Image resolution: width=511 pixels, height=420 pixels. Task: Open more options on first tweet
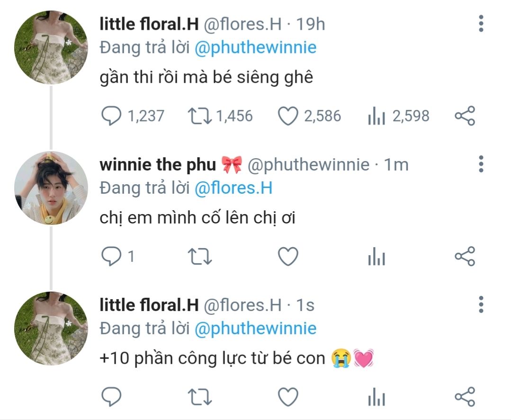click(x=481, y=24)
